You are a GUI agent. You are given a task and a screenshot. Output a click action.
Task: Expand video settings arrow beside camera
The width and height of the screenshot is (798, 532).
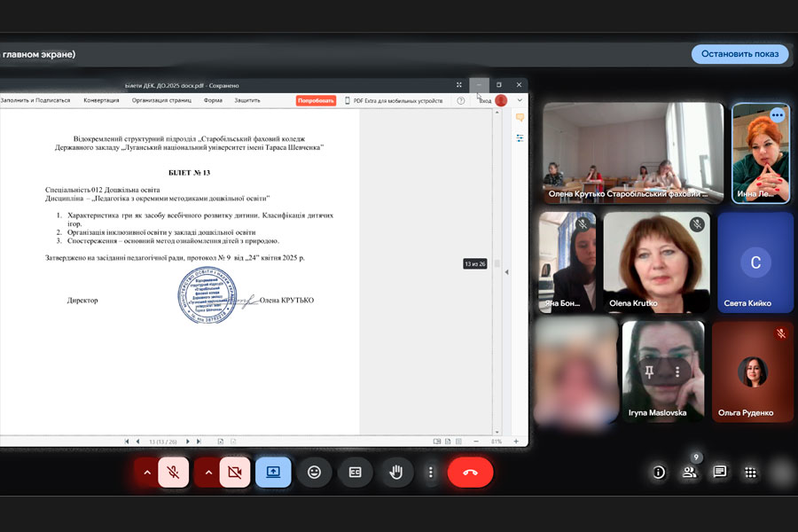click(x=208, y=472)
